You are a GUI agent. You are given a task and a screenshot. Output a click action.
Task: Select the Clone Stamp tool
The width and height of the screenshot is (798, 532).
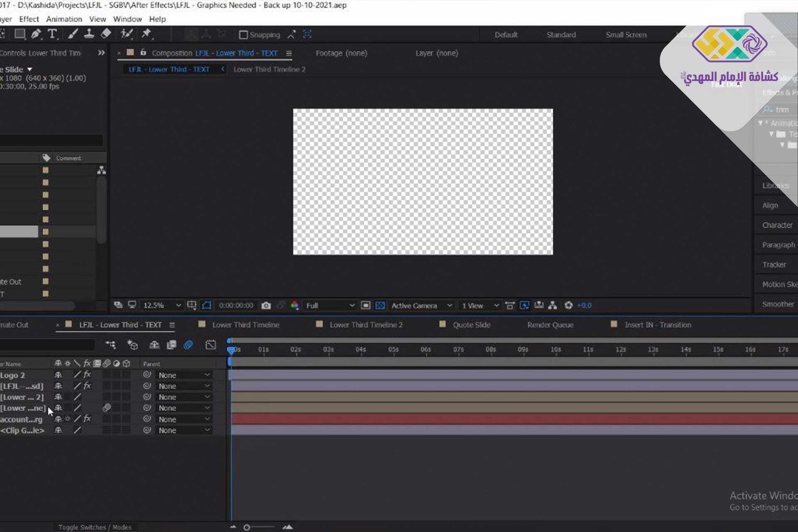tap(89, 34)
